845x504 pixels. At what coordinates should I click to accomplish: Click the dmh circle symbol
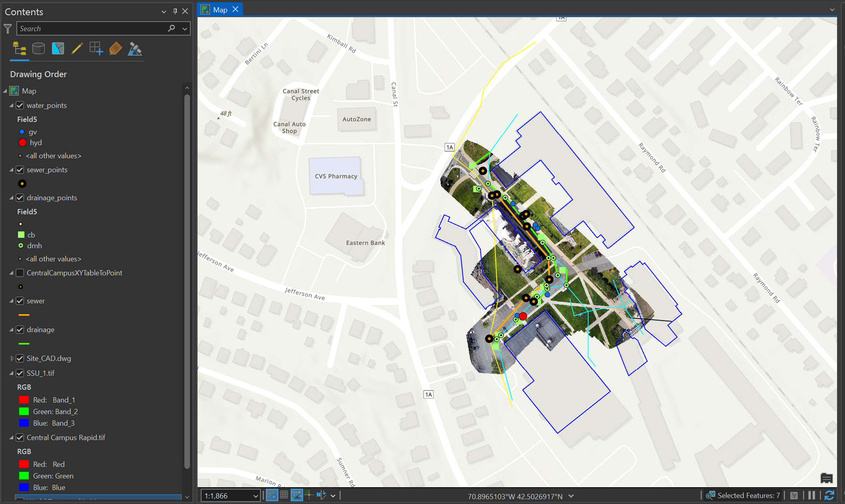click(21, 245)
